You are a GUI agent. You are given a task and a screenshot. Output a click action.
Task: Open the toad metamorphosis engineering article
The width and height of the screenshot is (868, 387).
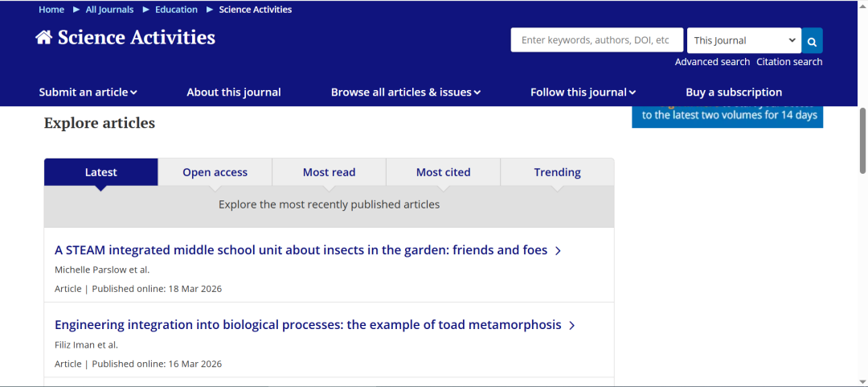coord(308,324)
